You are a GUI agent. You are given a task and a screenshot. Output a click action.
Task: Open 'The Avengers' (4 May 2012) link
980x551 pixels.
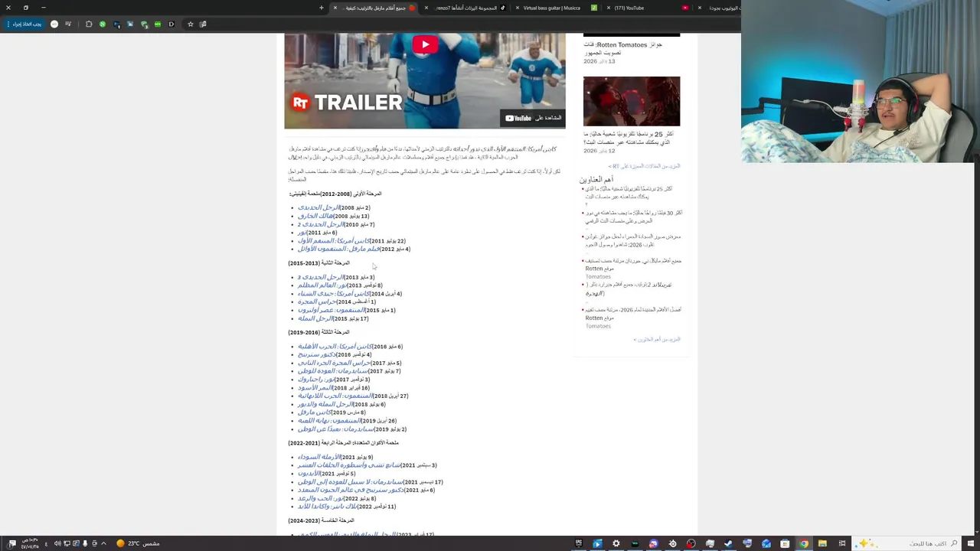tap(338, 249)
